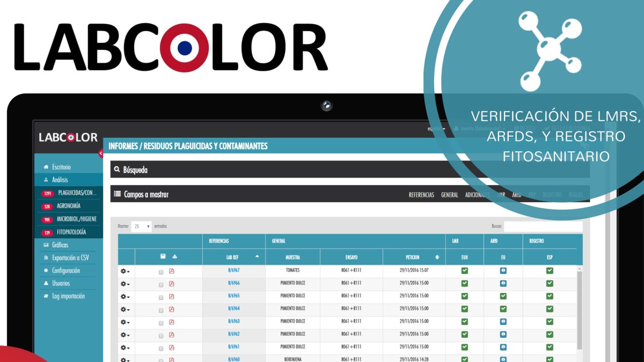Select the GENERAL fields tab
This screenshot has width=644, height=362.
click(x=450, y=195)
